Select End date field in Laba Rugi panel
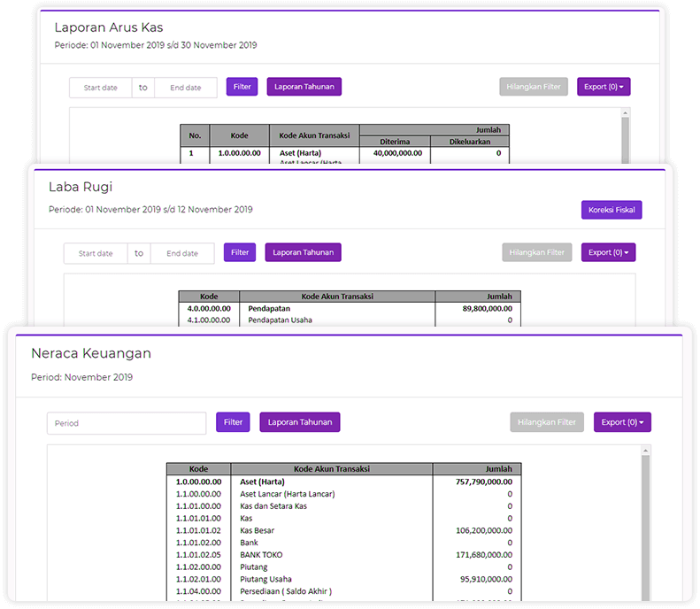This screenshot has height=609, width=700. point(182,253)
